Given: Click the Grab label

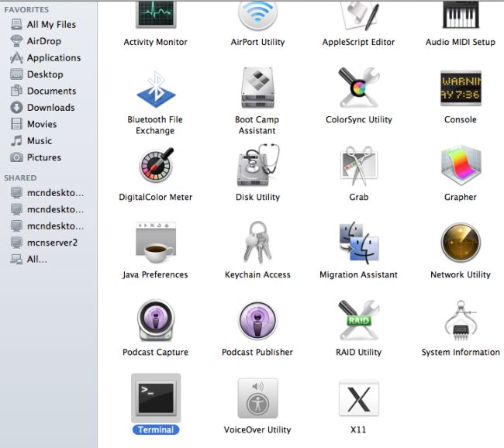Looking at the screenshot, I should (x=359, y=197).
